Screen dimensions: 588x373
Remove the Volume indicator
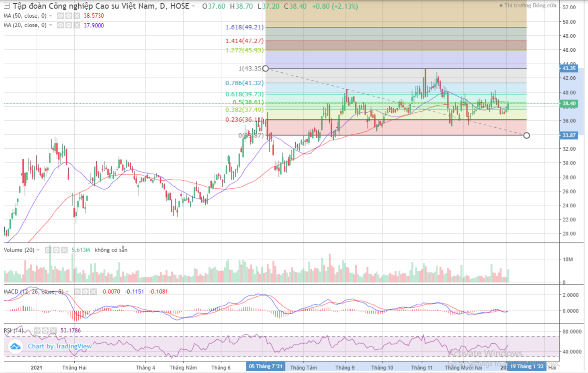[64, 250]
